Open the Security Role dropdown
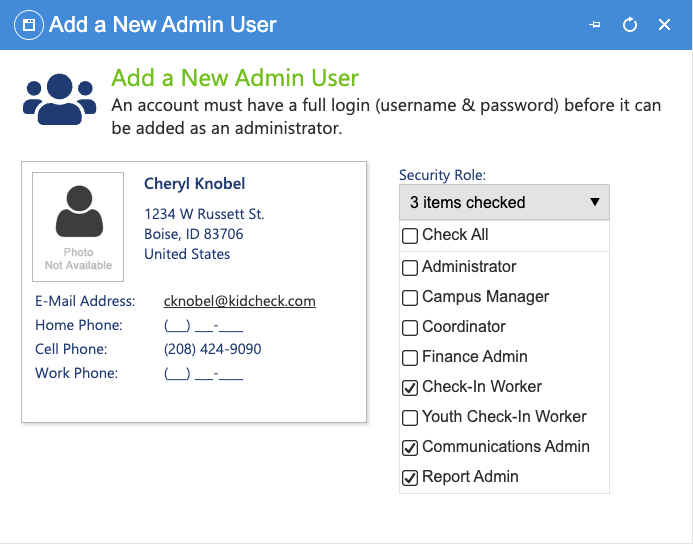 (x=504, y=202)
